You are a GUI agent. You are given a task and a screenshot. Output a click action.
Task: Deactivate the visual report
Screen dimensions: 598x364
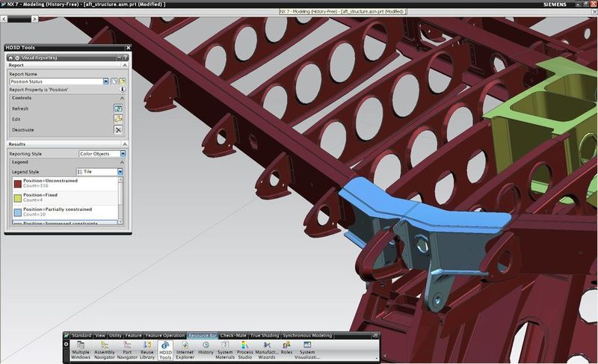coord(118,129)
